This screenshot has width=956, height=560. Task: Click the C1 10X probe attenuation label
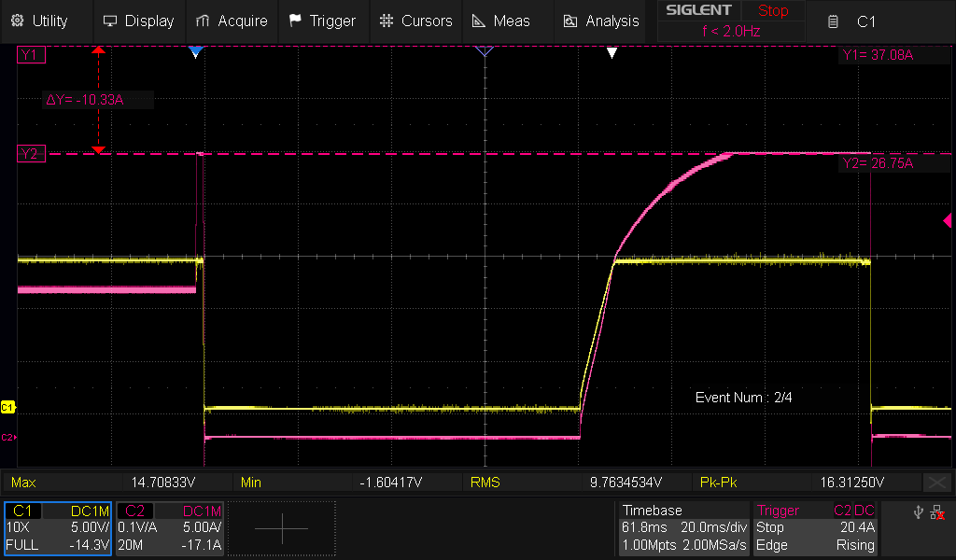pyautogui.click(x=18, y=527)
